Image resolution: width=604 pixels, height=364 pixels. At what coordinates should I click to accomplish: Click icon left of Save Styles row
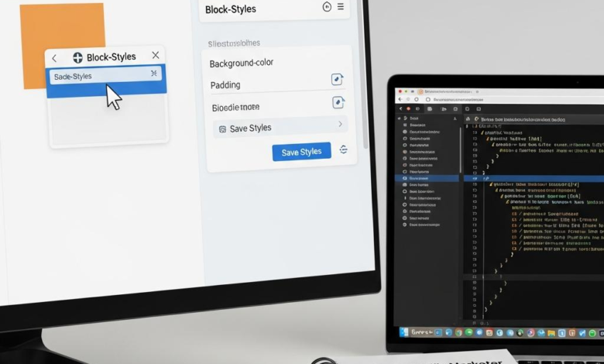point(222,129)
